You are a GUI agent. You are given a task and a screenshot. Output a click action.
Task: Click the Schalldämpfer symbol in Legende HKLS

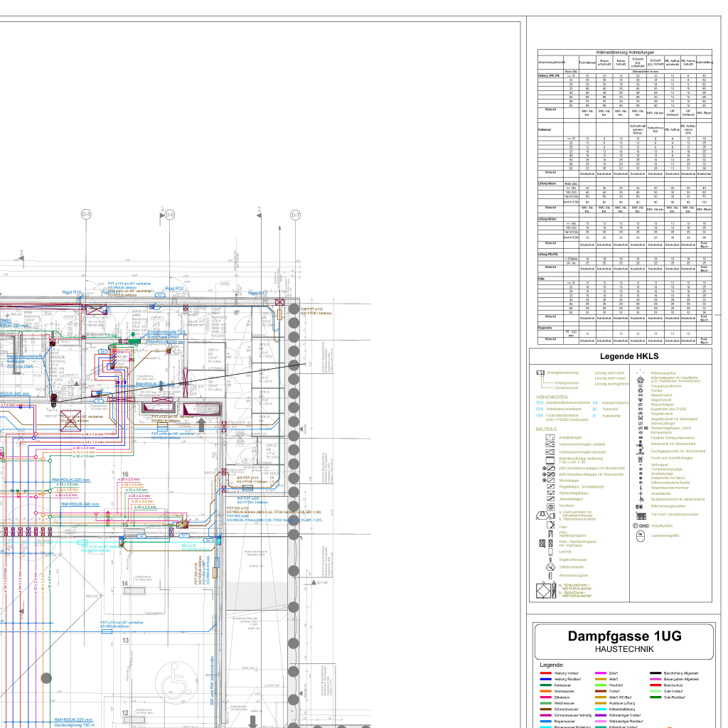click(550, 437)
